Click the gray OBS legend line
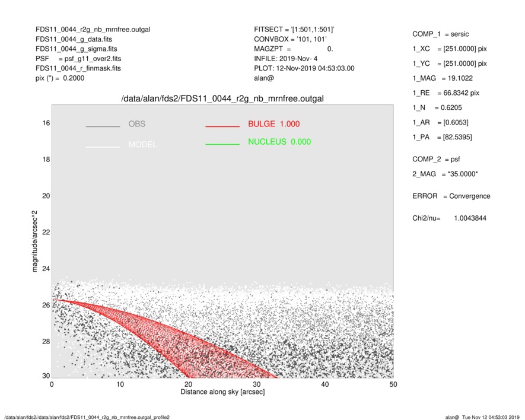This screenshot has width=525, height=420. [x=103, y=126]
